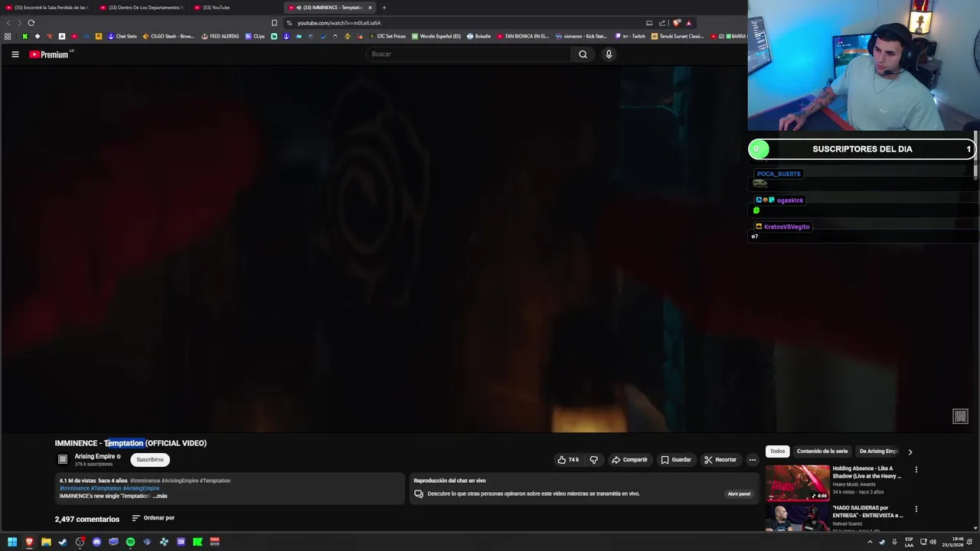Open the YouTube guide hamburger menu
The image size is (980, 551).
pos(15,54)
